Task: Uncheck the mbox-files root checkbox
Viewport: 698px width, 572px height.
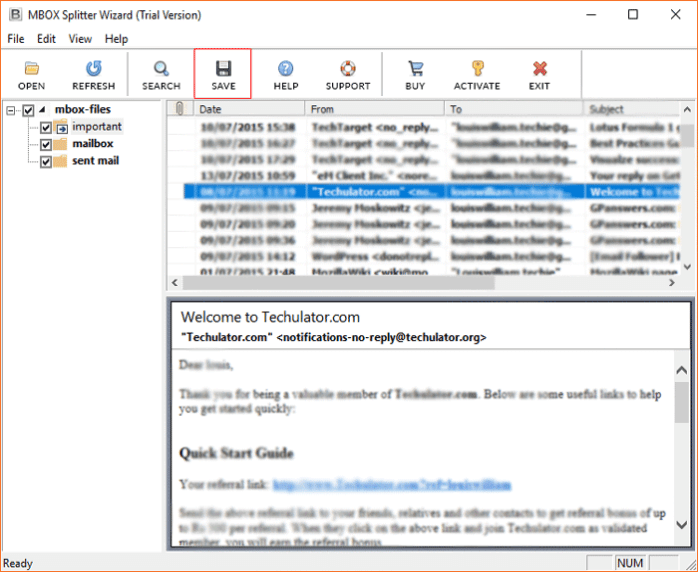Action: pos(28,110)
